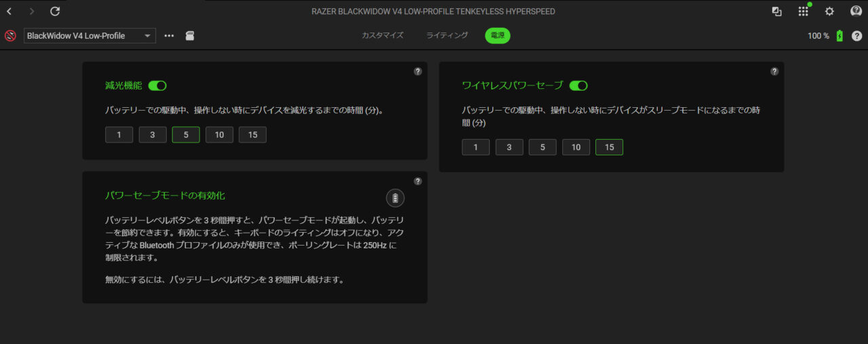Switch to the カスタマイズ tab
The height and width of the screenshot is (344, 868).
coord(382,35)
